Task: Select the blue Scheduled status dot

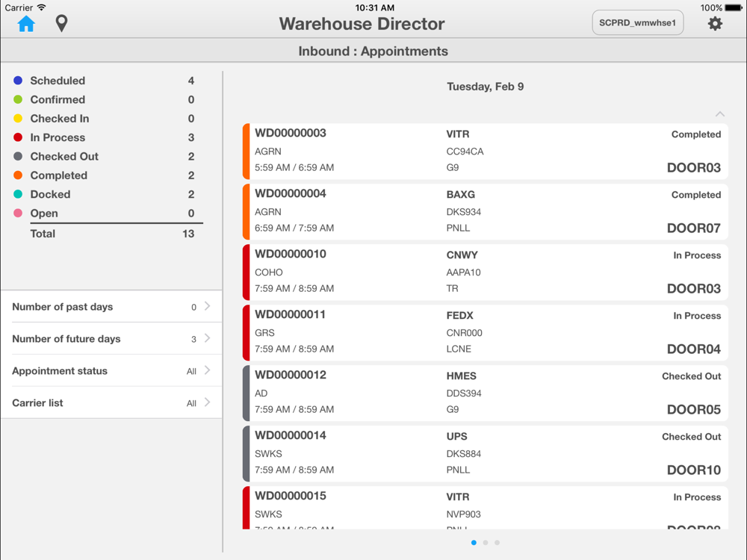Action: 18,81
